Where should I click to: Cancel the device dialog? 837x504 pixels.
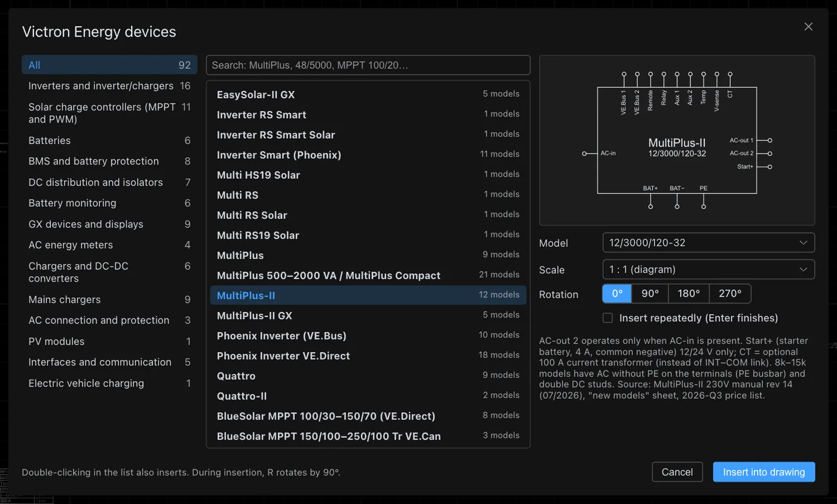677,472
